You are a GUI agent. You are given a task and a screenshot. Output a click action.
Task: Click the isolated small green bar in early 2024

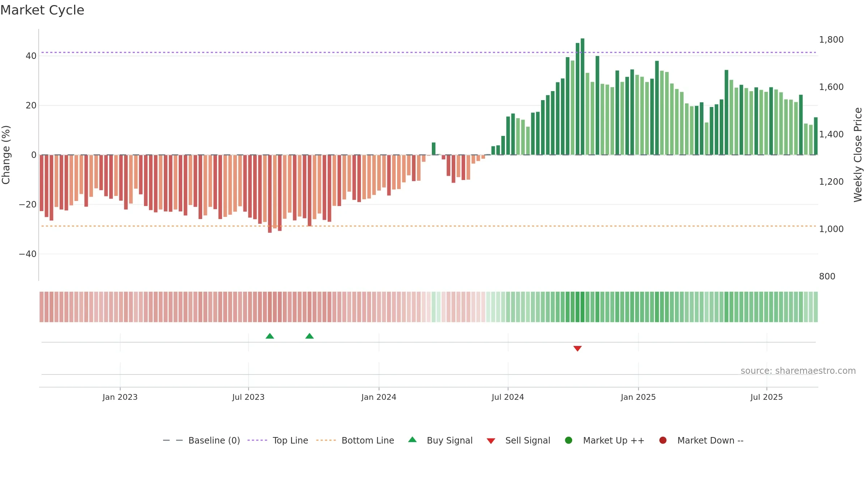click(434, 149)
